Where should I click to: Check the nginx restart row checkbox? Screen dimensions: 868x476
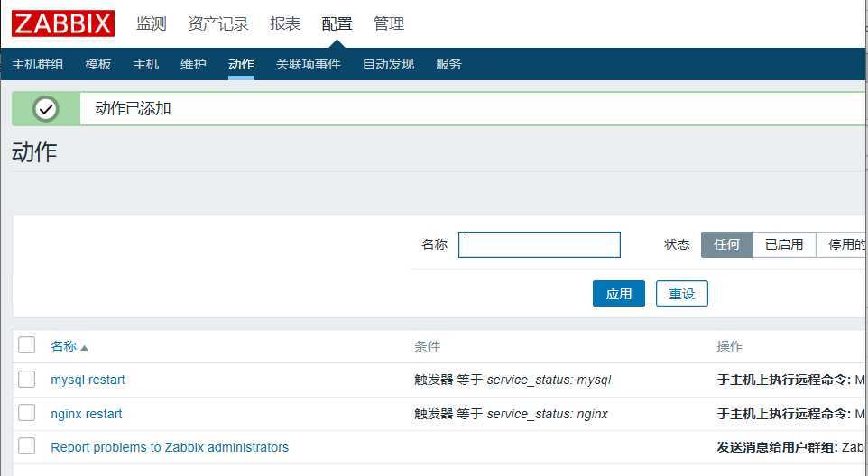click(26, 413)
